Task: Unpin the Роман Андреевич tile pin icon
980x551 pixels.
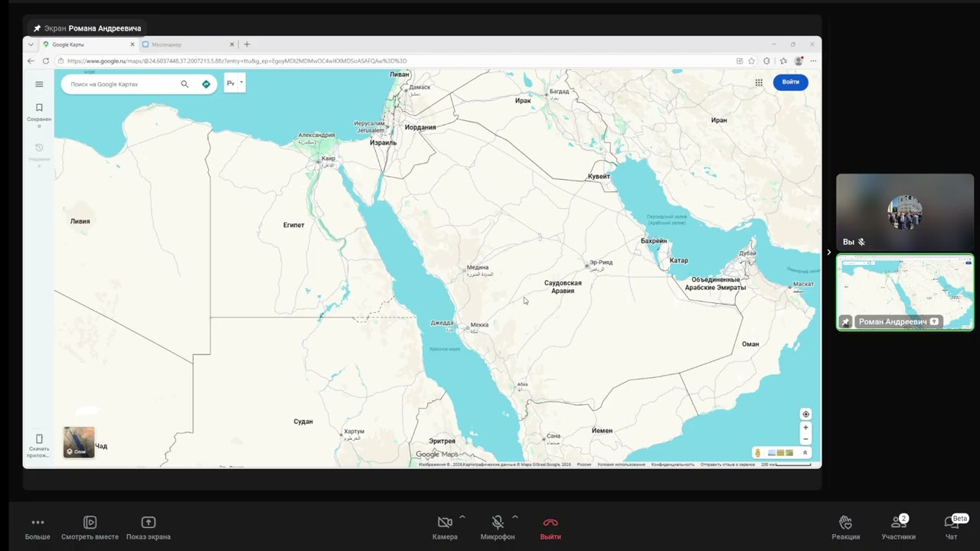Action: point(846,322)
